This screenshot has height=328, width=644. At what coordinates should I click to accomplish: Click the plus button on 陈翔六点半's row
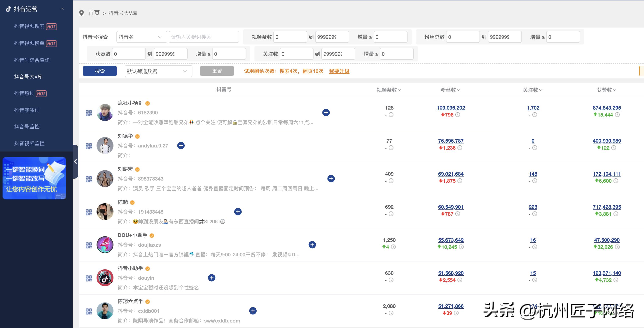click(253, 311)
